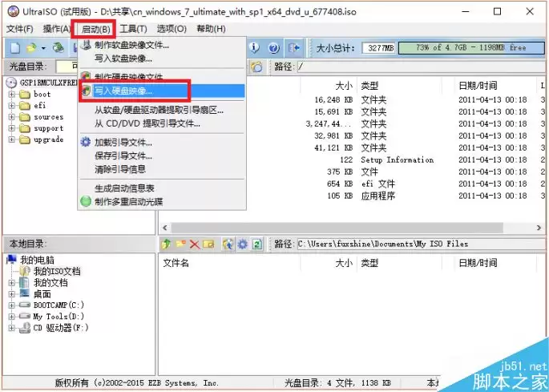
Task: Expand the sources folder node
Action: coord(11,117)
